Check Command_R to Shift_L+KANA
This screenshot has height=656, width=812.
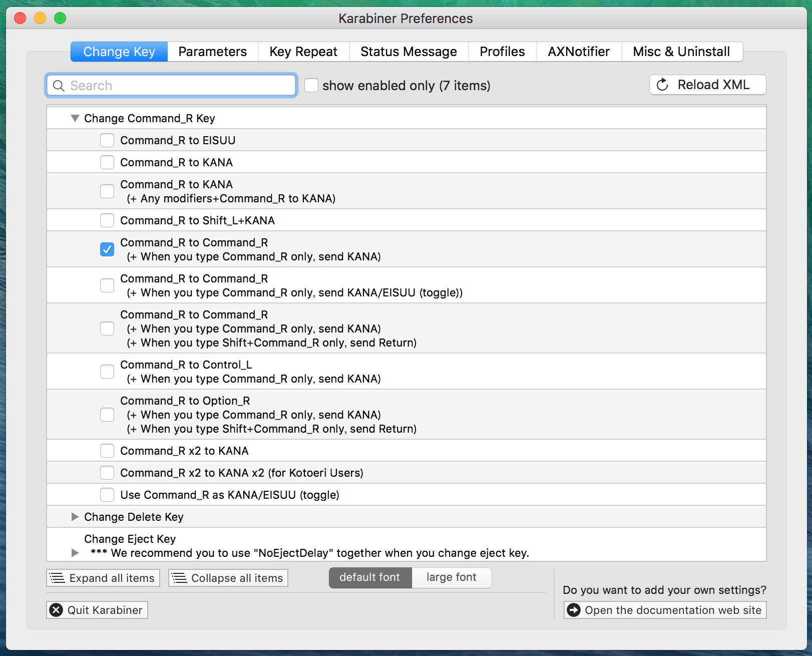pyautogui.click(x=107, y=220)
